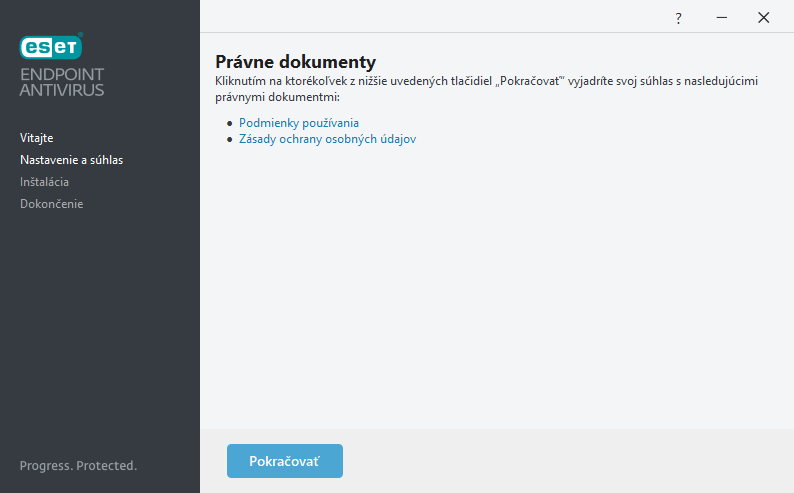The image size is (794, 493).
Task: Click the Pokračovať button
Action: click(x=285, y=461)
